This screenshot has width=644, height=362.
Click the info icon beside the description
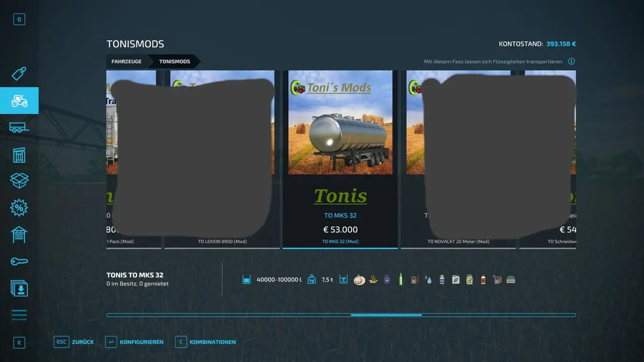[572, 62]
